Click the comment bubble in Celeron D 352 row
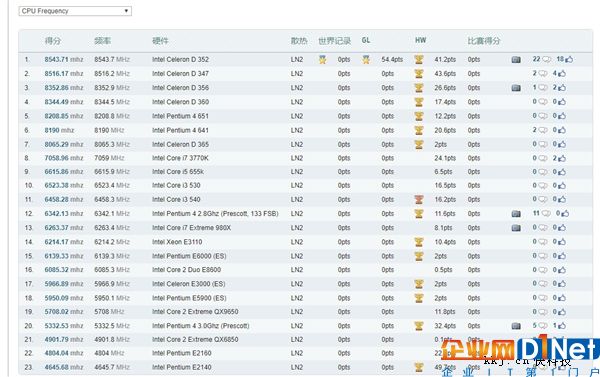Image resolution: width=600 pixels, height=377 pixels. pyautogui.click(x=546, y=59)
